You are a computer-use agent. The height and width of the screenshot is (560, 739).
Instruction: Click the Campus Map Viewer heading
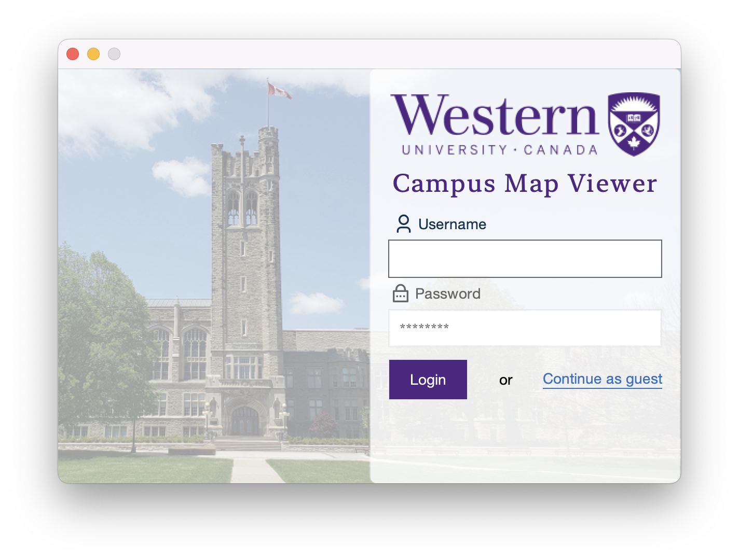pos(525,183)
